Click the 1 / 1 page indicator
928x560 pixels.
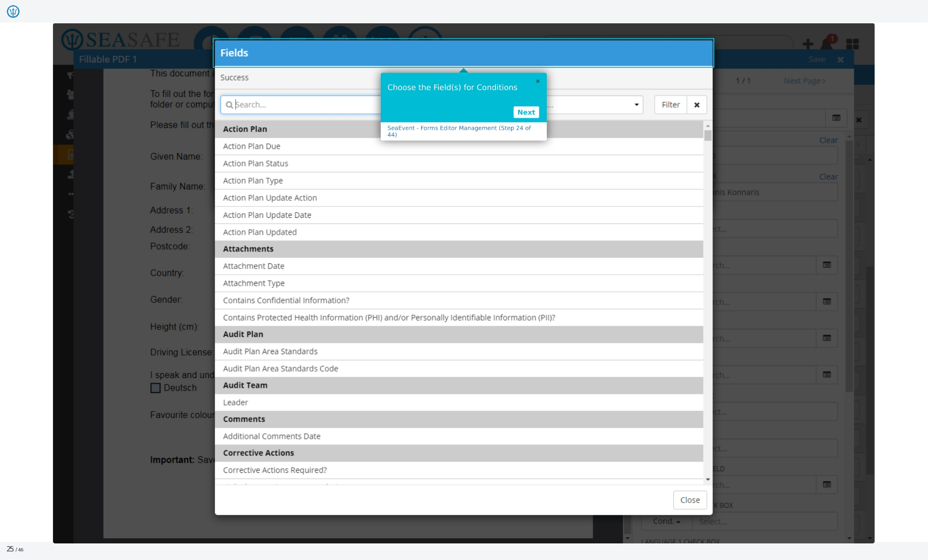click(x=743, y=81)
